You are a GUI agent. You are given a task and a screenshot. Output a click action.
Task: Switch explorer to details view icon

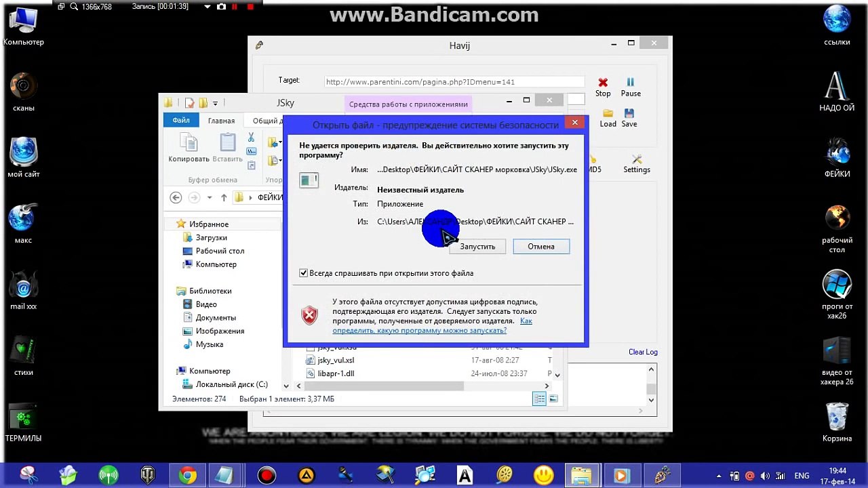point(539,399)
